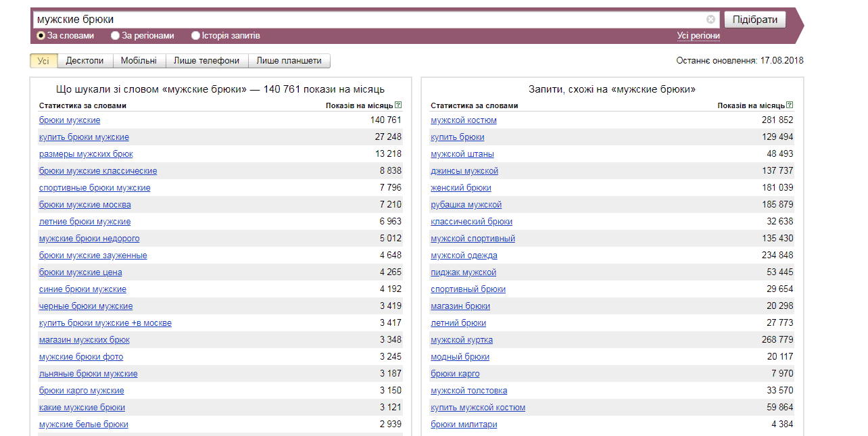Select the 'За словами' radio button

pos(41,36)
